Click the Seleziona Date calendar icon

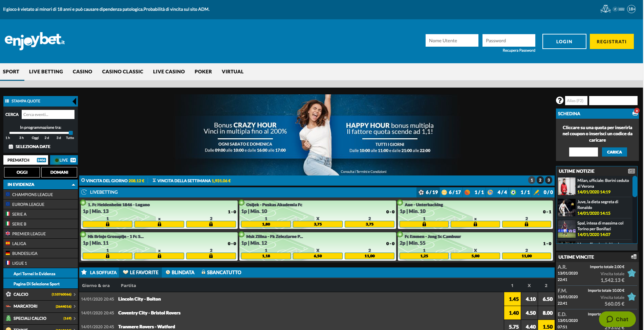11,147
